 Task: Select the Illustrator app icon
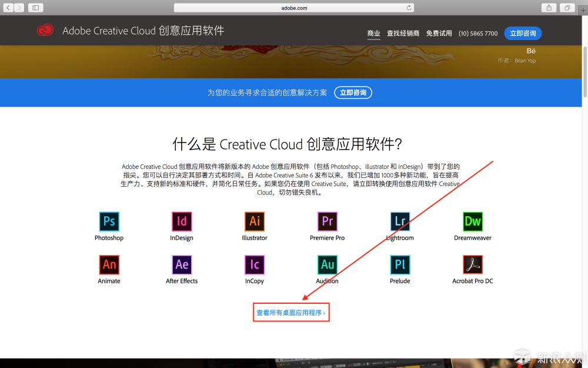tap(255, 221)
